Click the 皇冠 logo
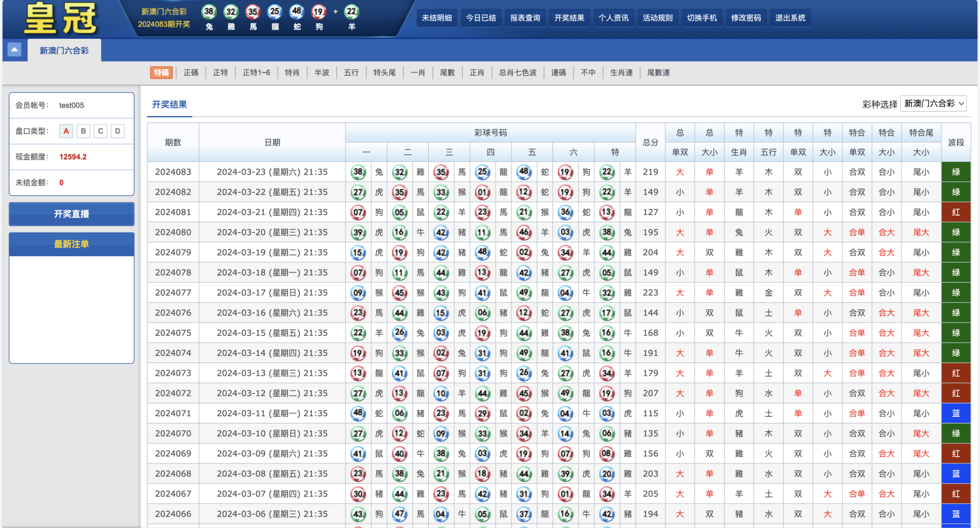 point(60,19)
